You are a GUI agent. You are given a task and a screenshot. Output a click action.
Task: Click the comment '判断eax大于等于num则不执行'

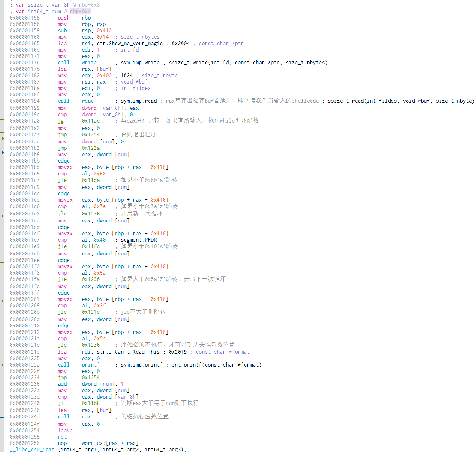(159, 403)
